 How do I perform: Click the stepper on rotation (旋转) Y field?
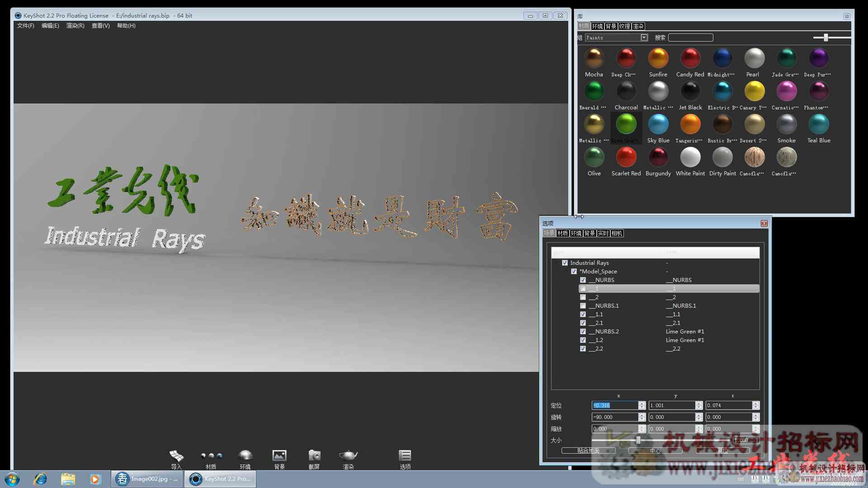coord(699,417)
